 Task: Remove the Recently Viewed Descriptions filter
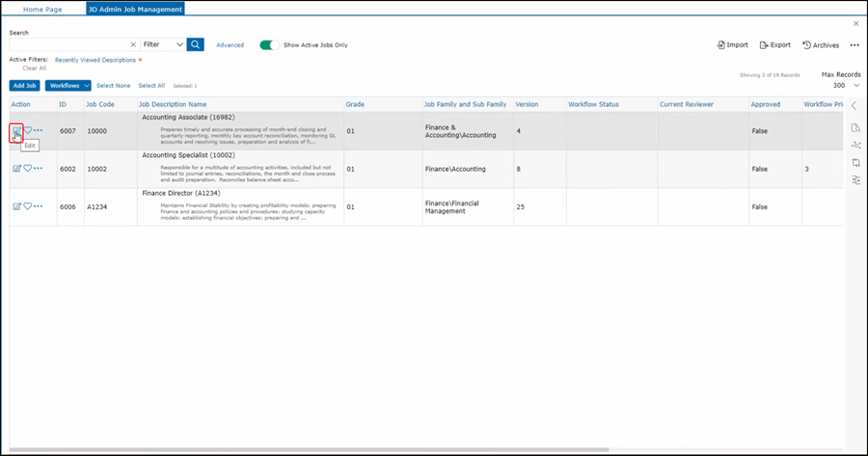coord(140,60)
